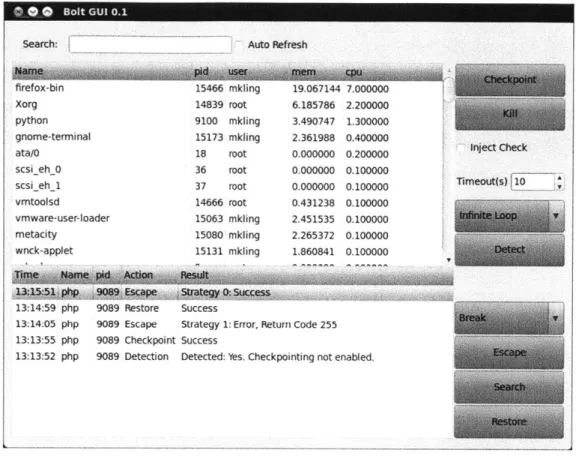Select the scsi_eh_1 process row
The height and width of the screenshot is (456, 576).
pyautogui.click(x=227, y=186)
